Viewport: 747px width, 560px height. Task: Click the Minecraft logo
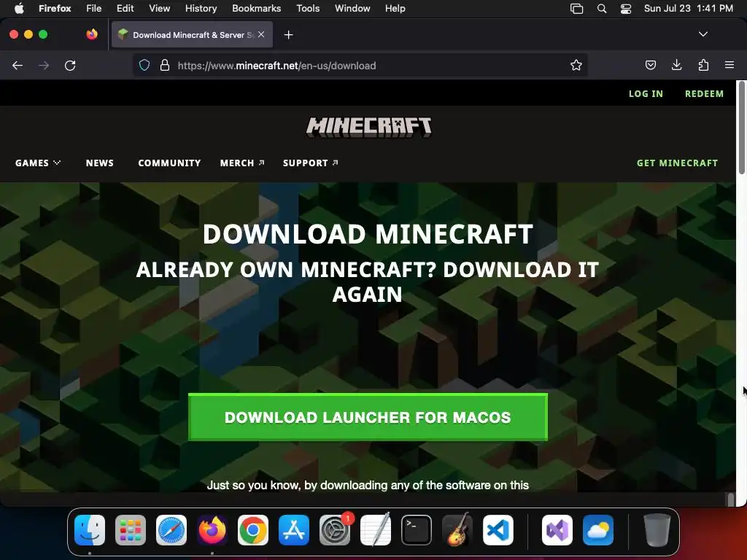pos(368,127)
